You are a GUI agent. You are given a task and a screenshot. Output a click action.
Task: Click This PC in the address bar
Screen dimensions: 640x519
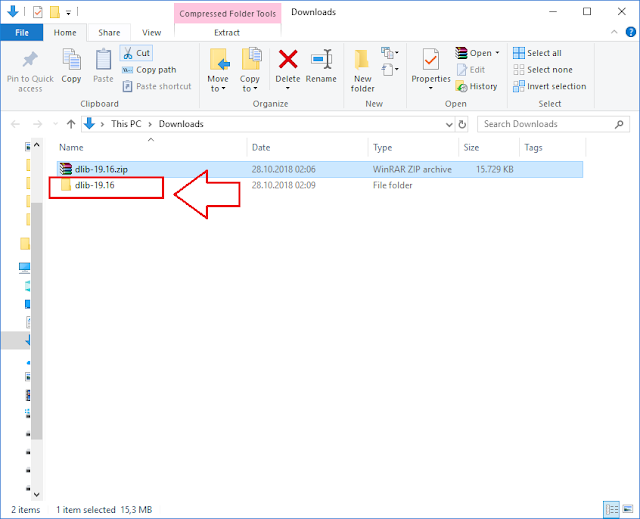click(126, 124)
